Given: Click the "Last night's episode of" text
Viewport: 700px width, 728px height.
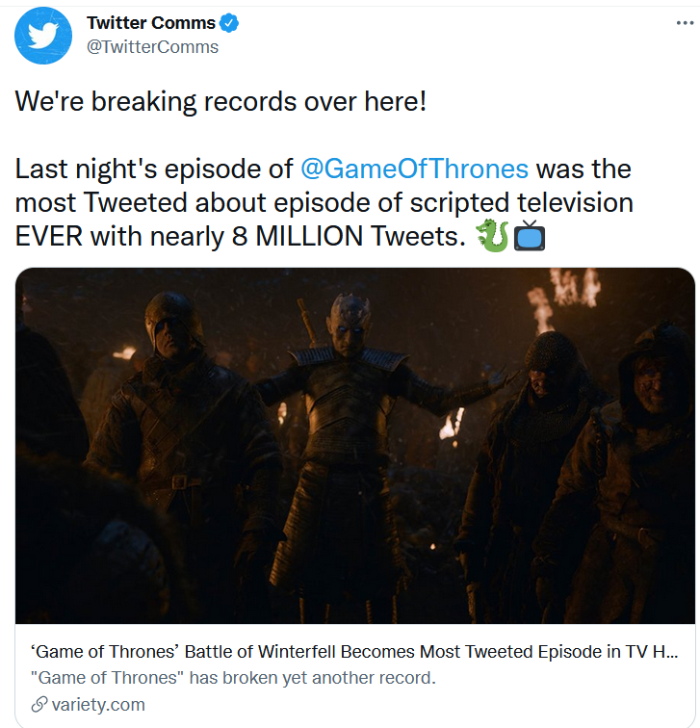Looking at the screenshot, I should coord(154,169).
